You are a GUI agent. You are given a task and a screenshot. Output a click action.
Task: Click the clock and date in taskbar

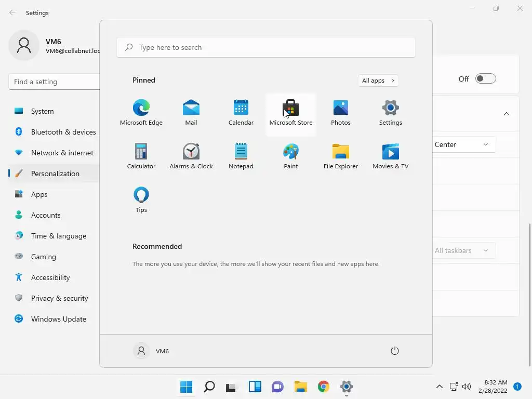click(493, 387)
